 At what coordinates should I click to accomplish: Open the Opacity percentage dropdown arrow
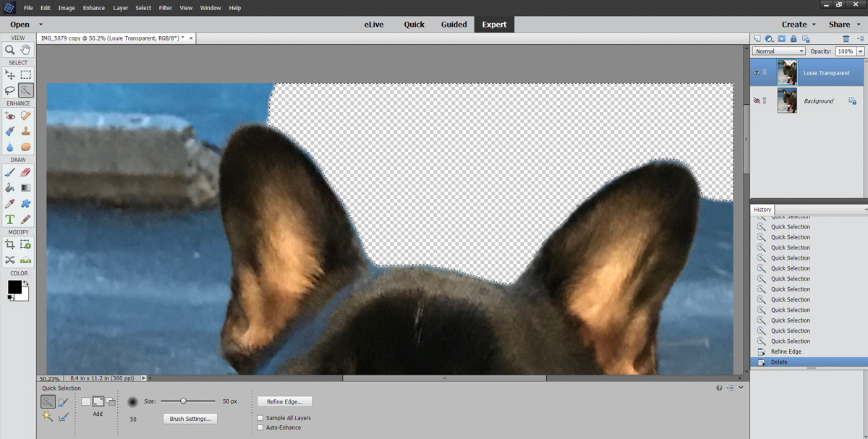click(x=860, y=51)
